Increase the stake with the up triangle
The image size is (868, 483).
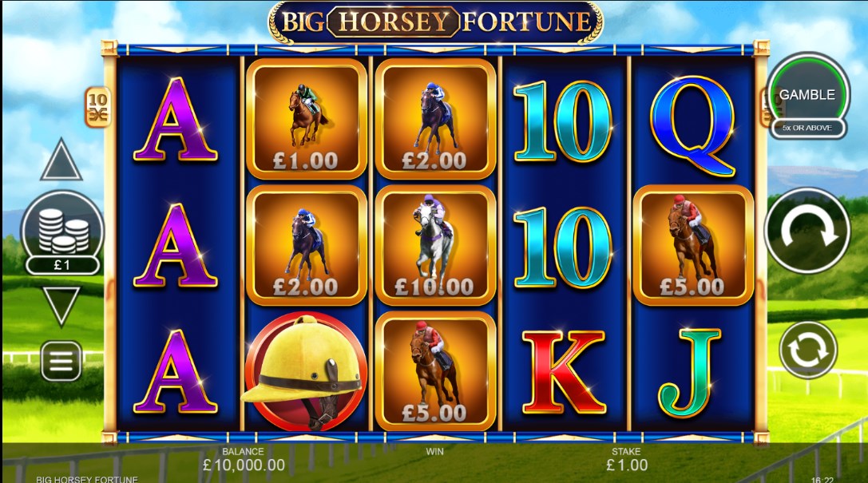tap(61, 160)
